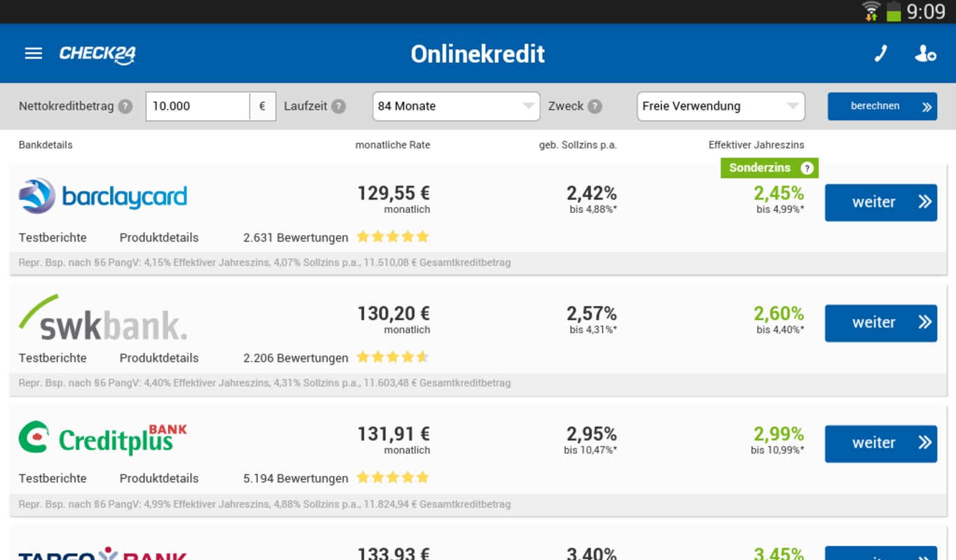This screenshot has width=956, height=560.
Task: Edit the Nettokreditbetrag amount field
Action: pyautogui.click(x=198, y=106)
